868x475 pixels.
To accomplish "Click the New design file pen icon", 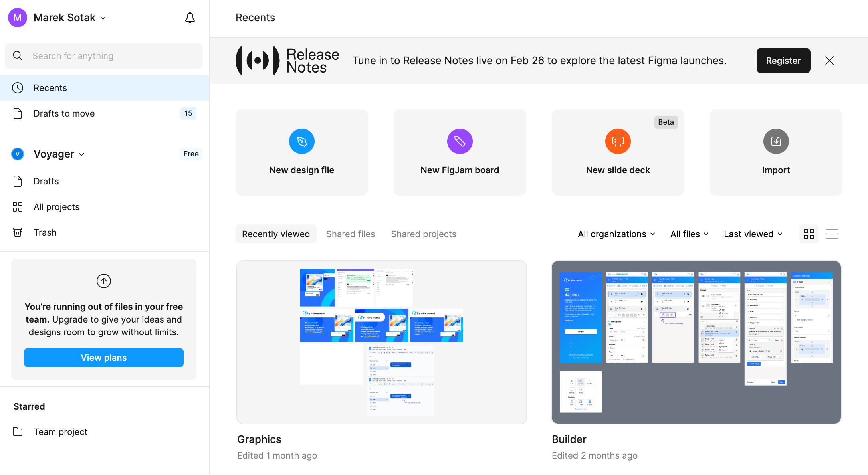I will [301, 141].
